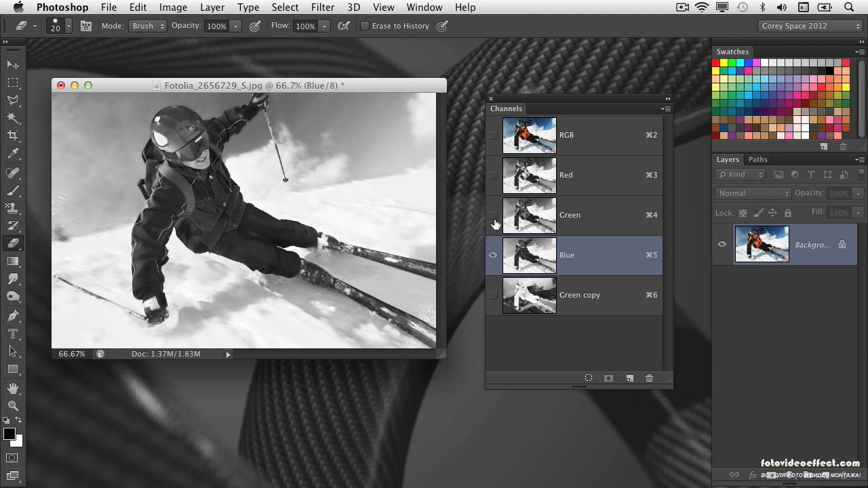Select the Brush tool
The width and height of the screenshot is (868, 488).
point(13,191)
